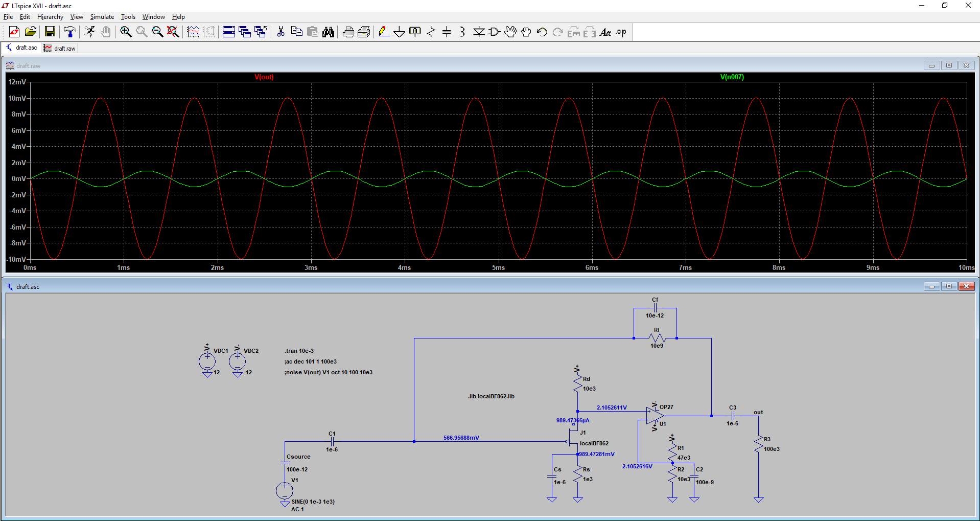Click the localBF862 JFET label

tap(594, 443)
